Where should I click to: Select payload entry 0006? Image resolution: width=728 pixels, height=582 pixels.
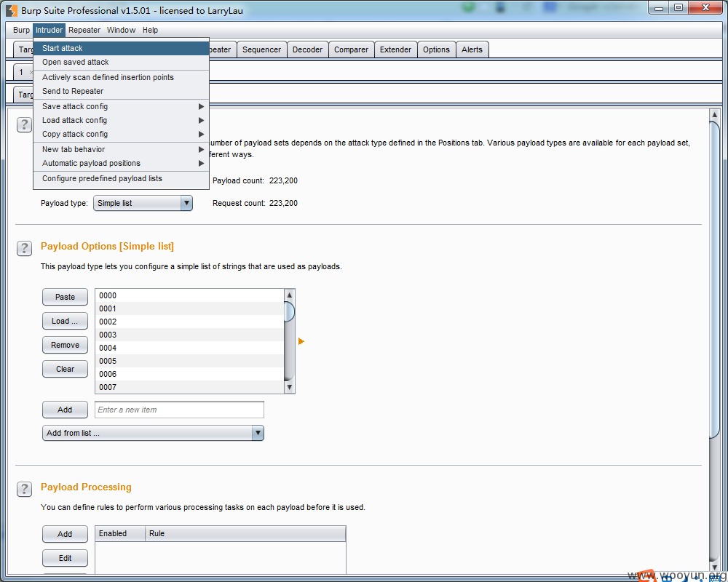coord(189,374)
